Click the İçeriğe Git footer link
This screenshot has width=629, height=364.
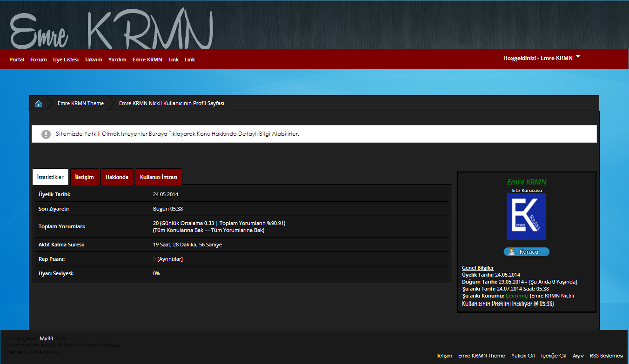tap(554, 356)
